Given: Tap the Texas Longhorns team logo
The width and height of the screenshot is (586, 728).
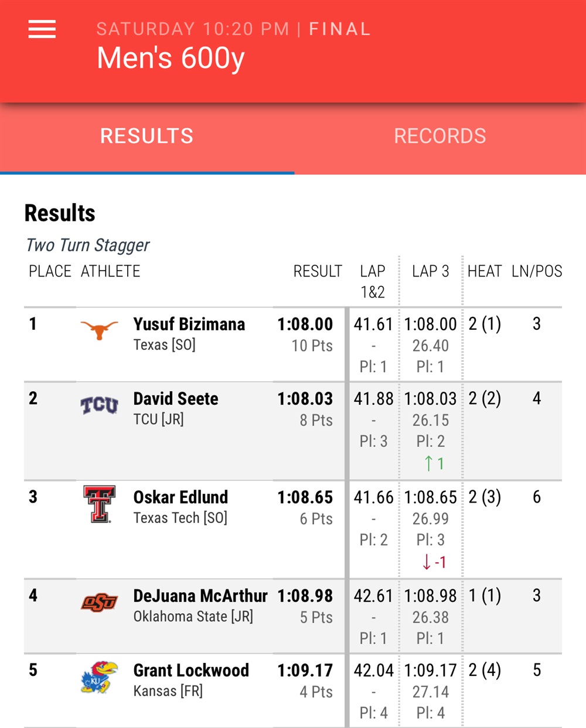Looking at the screenshot, I should (x=99, y=330).
